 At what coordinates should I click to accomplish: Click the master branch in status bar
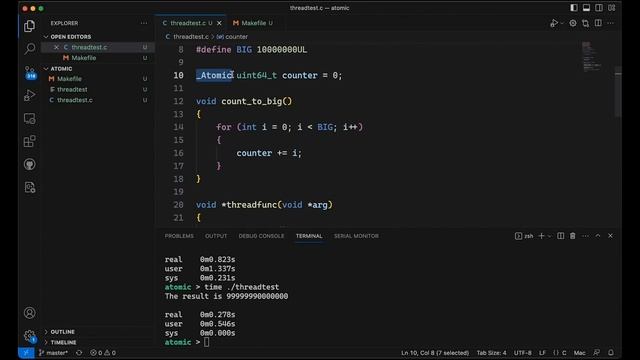click(x=54, y=353)
